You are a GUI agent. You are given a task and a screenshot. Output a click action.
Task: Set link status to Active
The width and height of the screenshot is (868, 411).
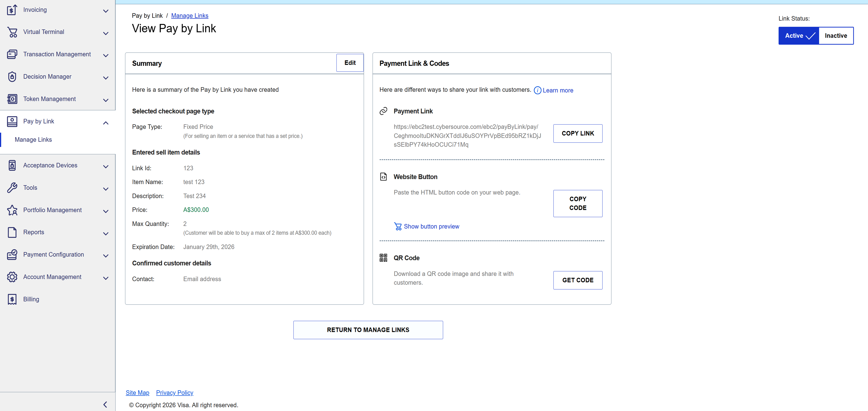point(798,36)
